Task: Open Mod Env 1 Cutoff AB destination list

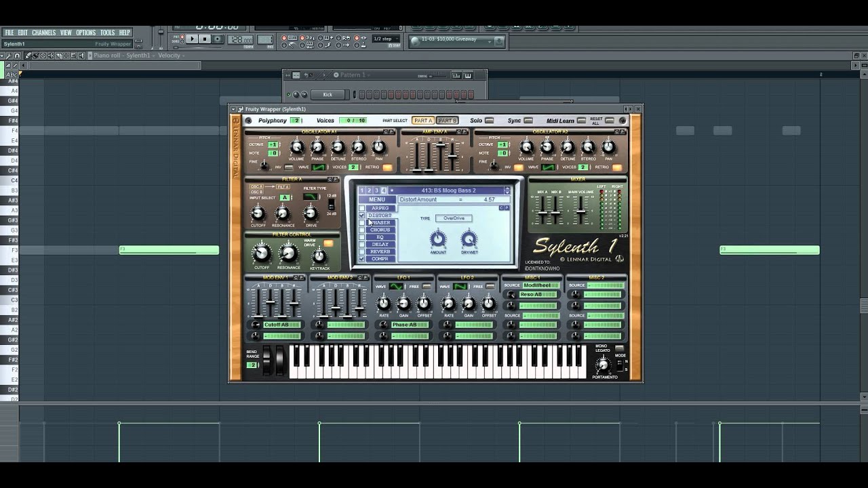Action: click(282, 325)
